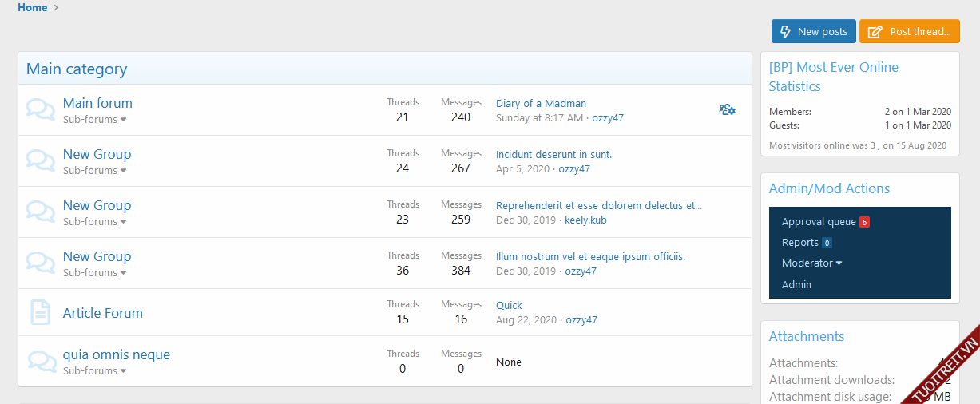
Task: Click the Home breadcrumb link
Action: (x=32, y=8)
